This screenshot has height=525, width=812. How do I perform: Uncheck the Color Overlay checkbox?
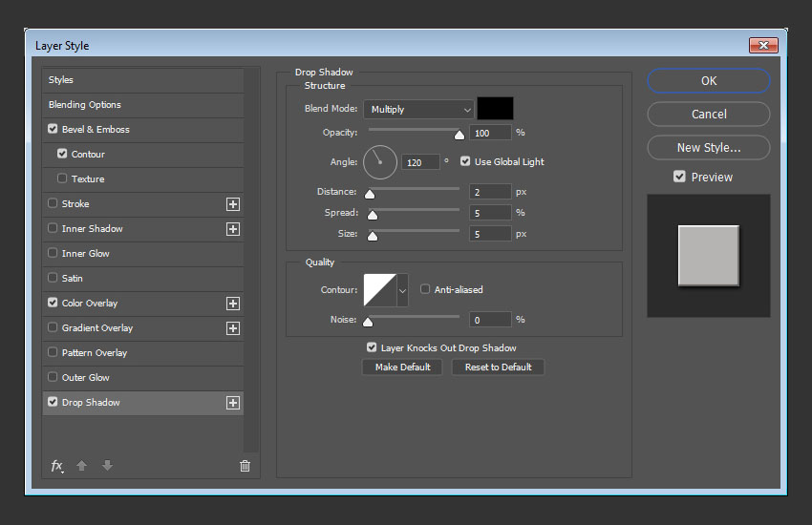tap(53, 303)
